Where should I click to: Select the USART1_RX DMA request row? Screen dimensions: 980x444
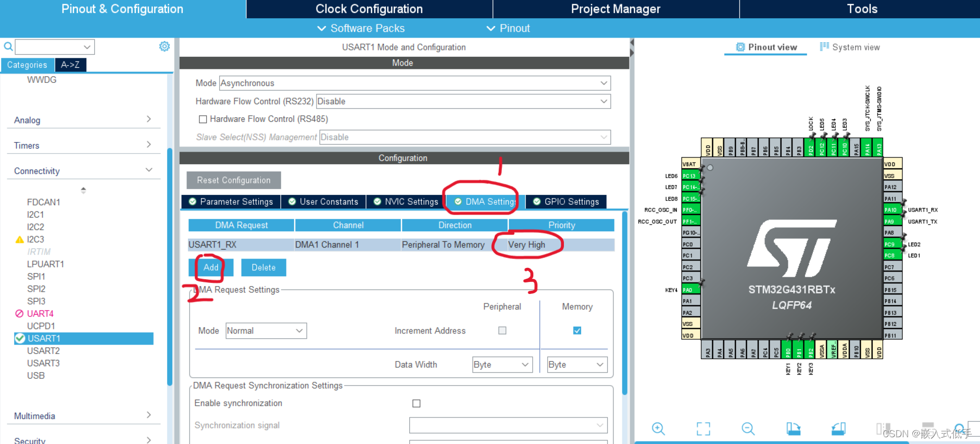(401, 245)
